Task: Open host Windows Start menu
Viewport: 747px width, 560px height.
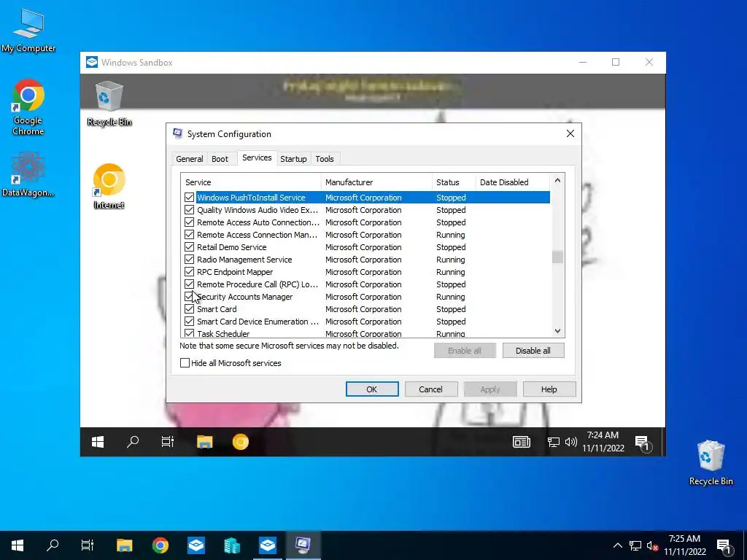Action: point(18,545)
